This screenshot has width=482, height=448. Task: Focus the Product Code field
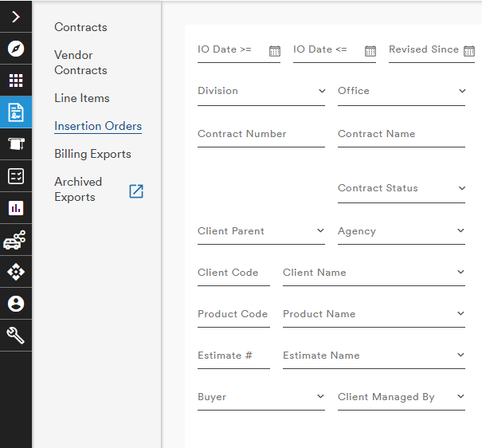(x=234, y=316)
